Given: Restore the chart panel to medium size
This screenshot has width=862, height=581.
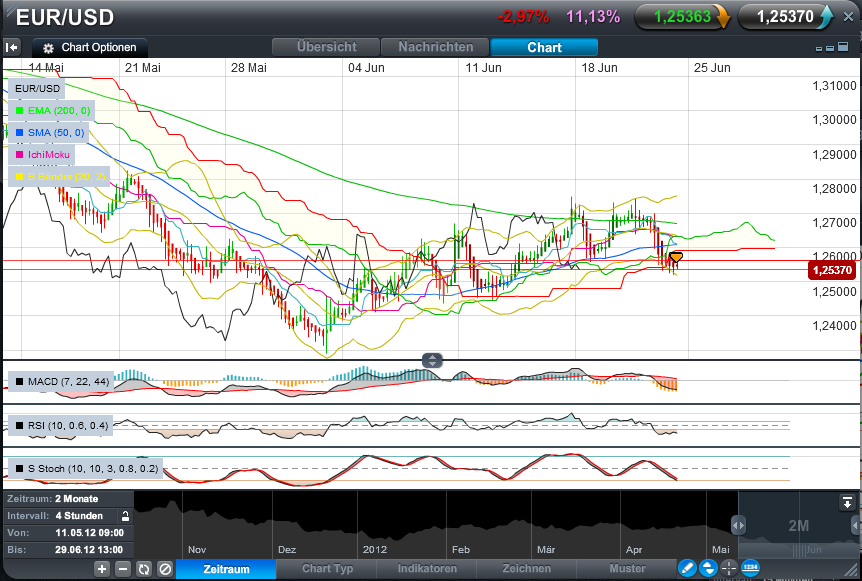Looking at the screenshot, I should (830, 48).
